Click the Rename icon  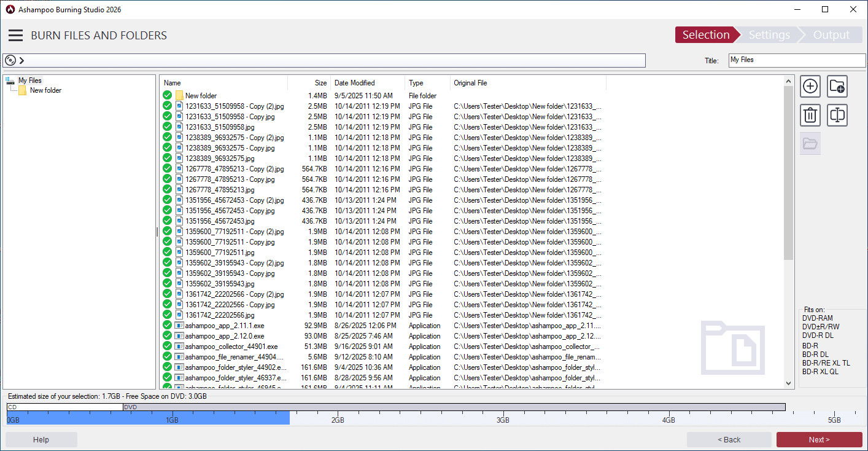coord(837,115)
